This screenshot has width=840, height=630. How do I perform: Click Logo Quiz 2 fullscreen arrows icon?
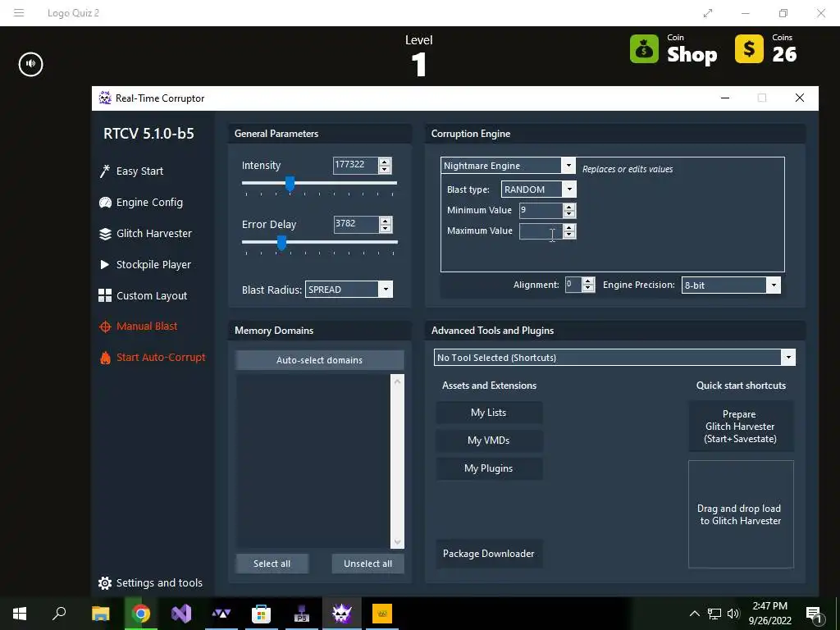(x=708, y=13)
